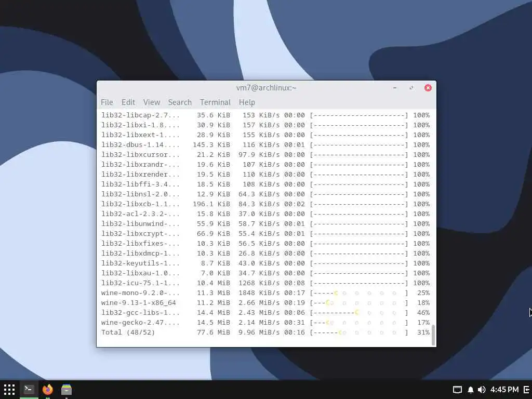Click the text lib32-libunwind-...

(x=134, y=223)
